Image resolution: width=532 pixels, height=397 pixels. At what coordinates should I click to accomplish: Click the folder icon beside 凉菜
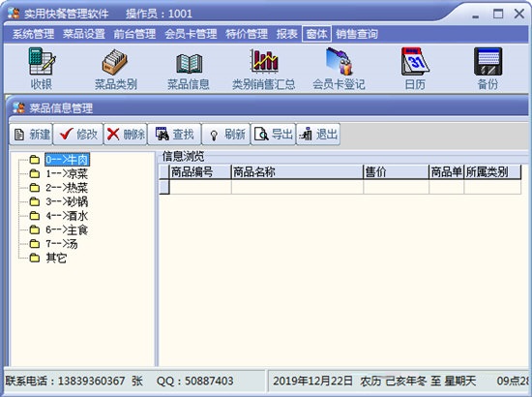pos(34,174)
